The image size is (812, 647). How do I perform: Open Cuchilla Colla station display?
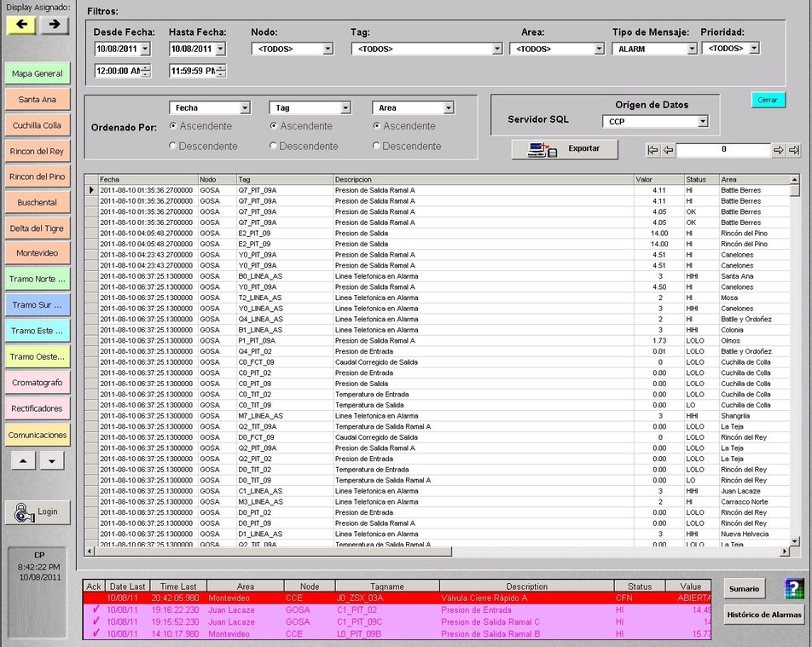click(38, 125)
